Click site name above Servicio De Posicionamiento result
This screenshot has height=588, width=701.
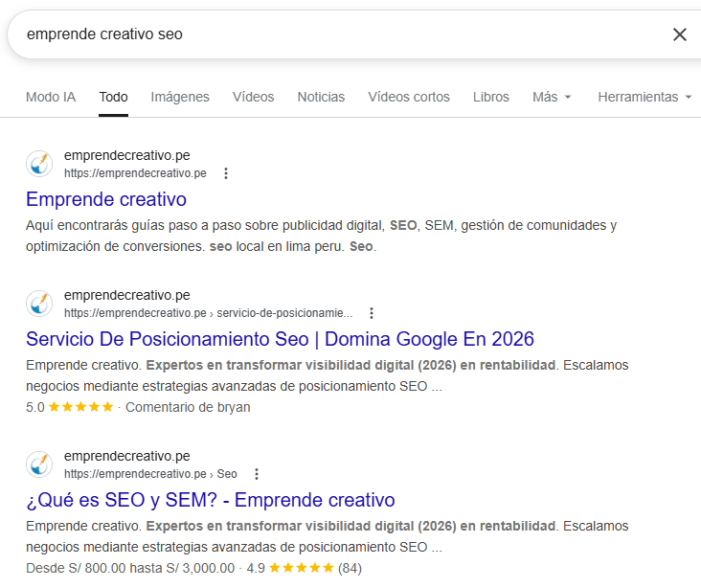click(127, 296)
